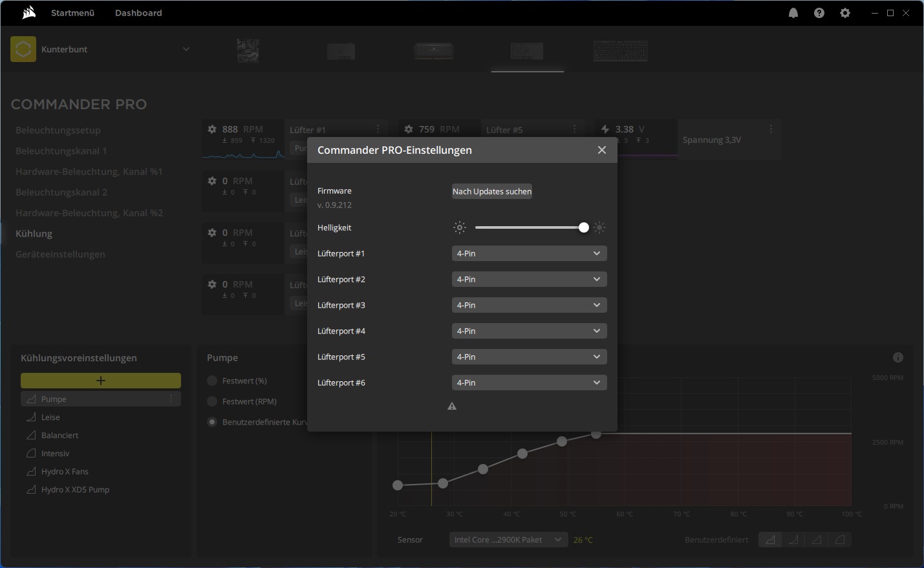Viewport: 924px width, 568px height.
Task: Open the Lüfterport #5 dropdown
Action: pos(529,357)
